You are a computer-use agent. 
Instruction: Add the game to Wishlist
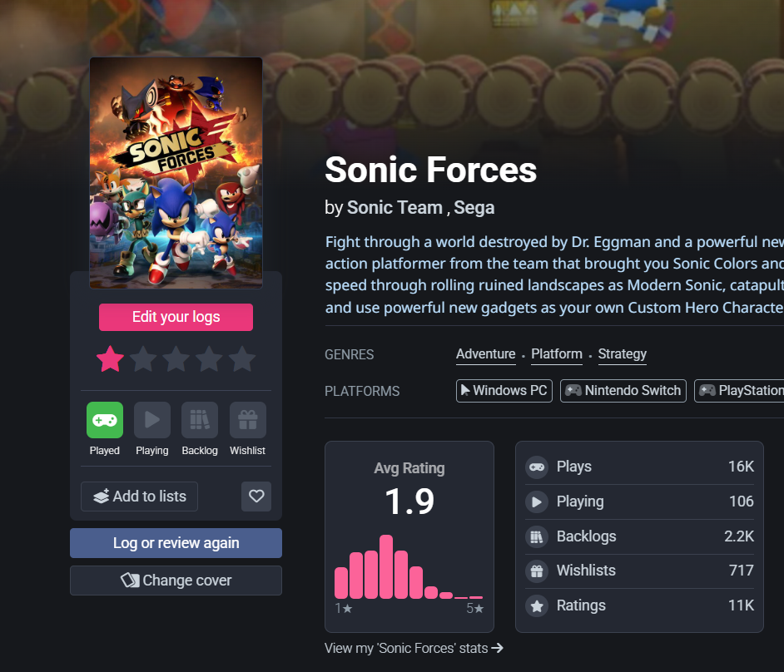click(x=247, y=420)
